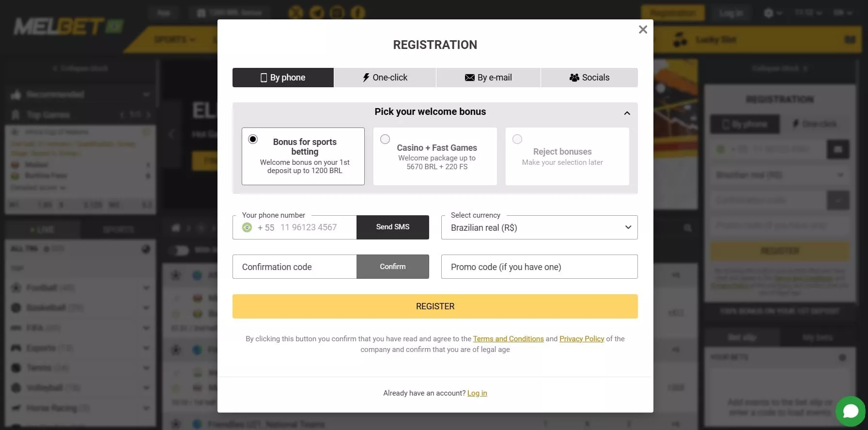Open the Privacy Policy link
The image size is (868, 430).
(582, 339)
